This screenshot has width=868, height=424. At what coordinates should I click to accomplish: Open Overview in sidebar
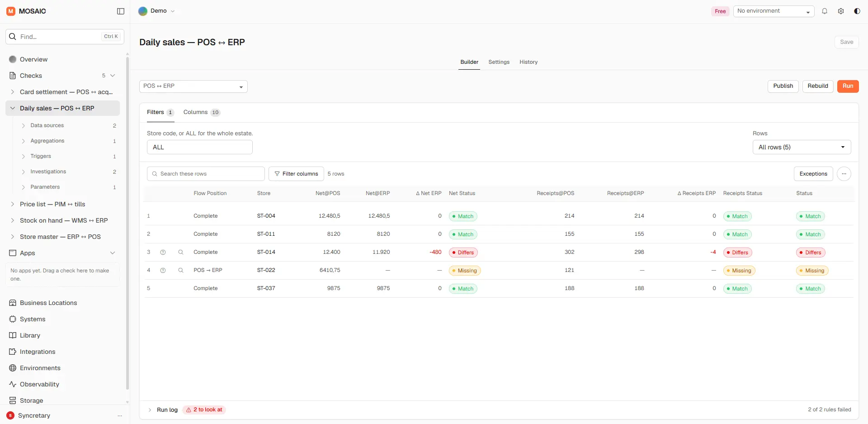click(x=63, y=59)
